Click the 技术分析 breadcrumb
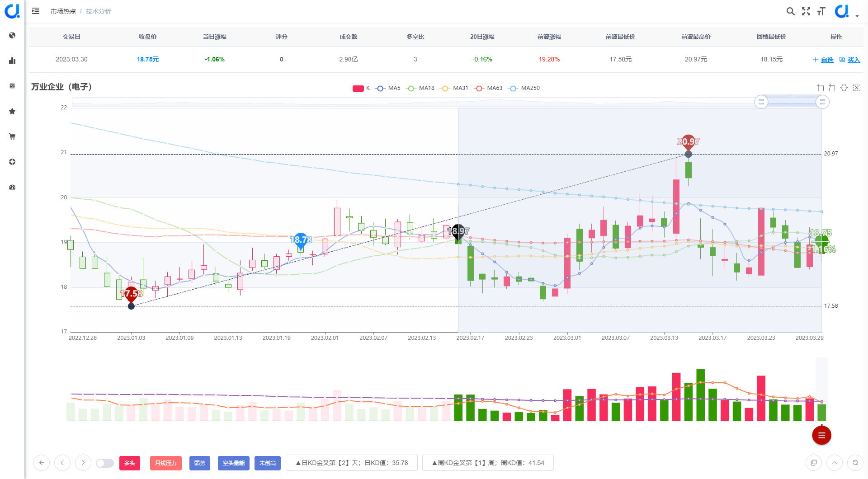Viewport: 868px width, 479px height. (98, 11)
